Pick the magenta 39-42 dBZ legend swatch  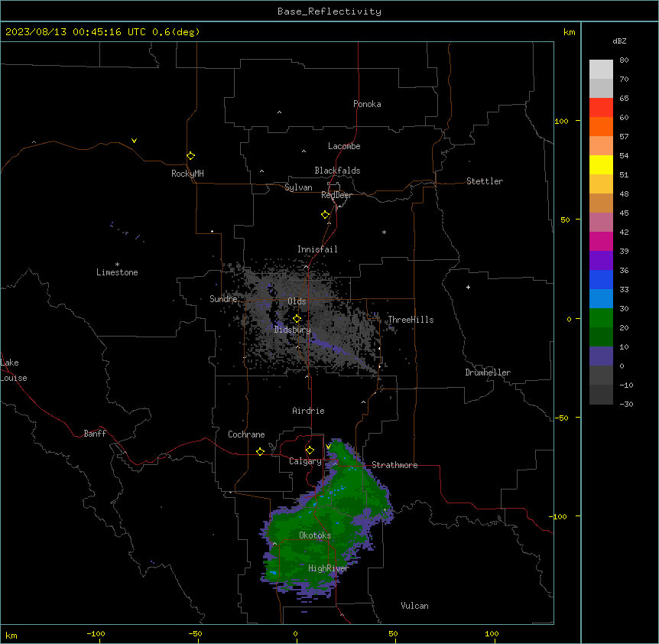click(x=601, y=241)
